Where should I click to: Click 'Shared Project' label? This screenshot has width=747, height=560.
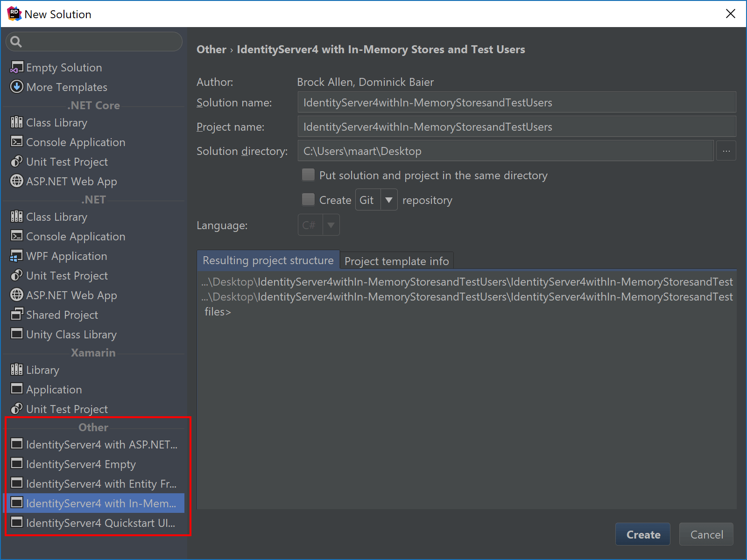click(62, 315)
